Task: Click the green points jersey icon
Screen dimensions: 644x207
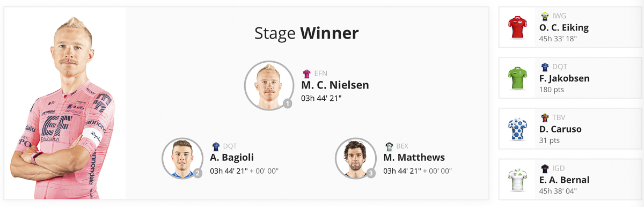Action: pos(518,78)
